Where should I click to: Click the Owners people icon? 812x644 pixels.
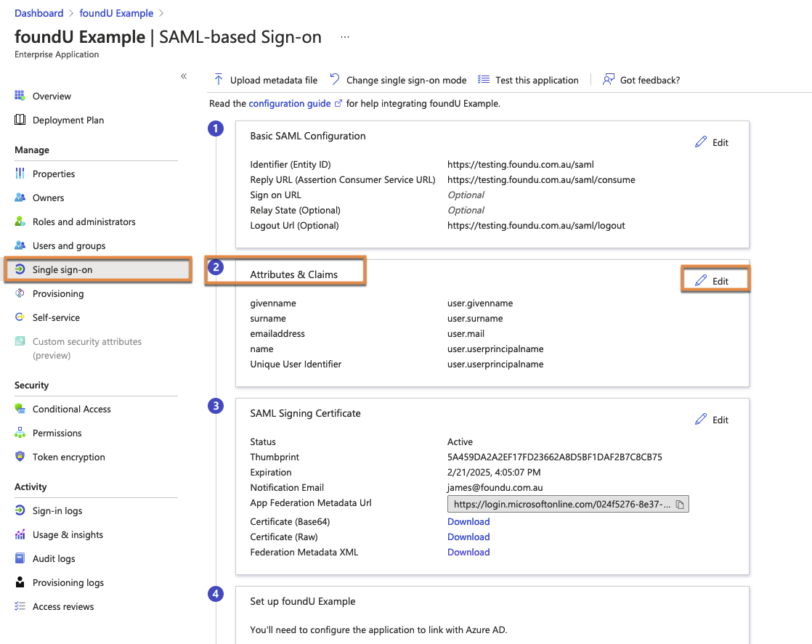point(20,197)
